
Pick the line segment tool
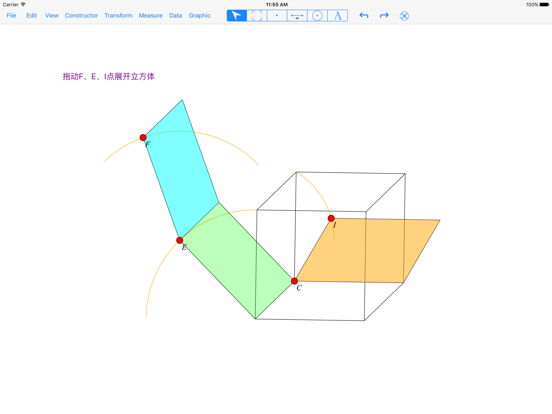point(297,15)
